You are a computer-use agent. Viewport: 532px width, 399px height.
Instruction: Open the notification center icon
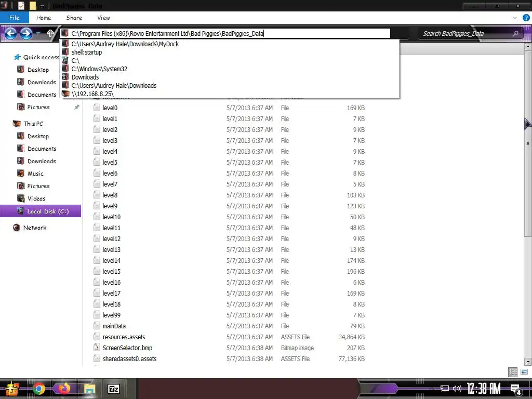(x=516, y=389)
